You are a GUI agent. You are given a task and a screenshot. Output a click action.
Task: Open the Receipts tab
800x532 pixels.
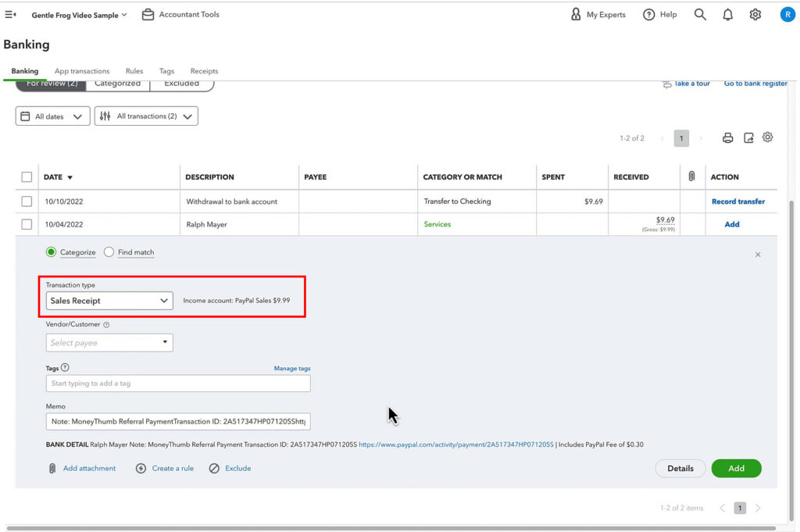[204, 70]
